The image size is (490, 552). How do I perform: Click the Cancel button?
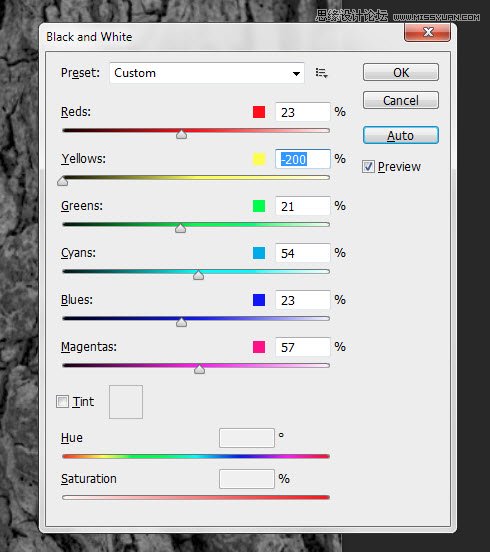point(401,100)
